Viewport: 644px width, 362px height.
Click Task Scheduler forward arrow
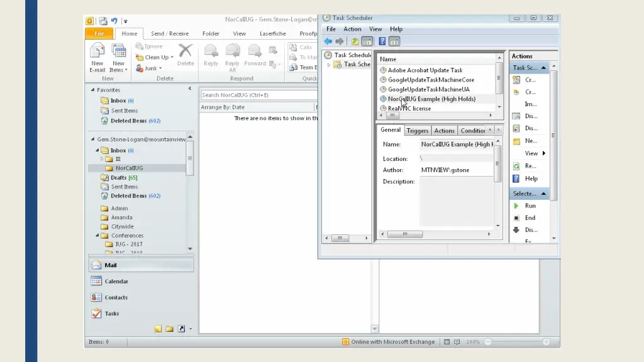[x=339, y=41]
